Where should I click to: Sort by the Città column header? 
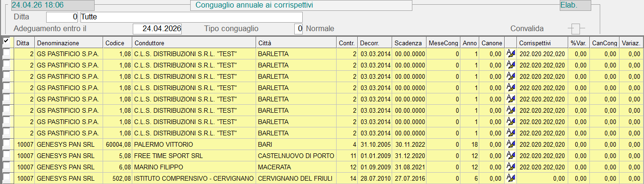click(296, 42)
